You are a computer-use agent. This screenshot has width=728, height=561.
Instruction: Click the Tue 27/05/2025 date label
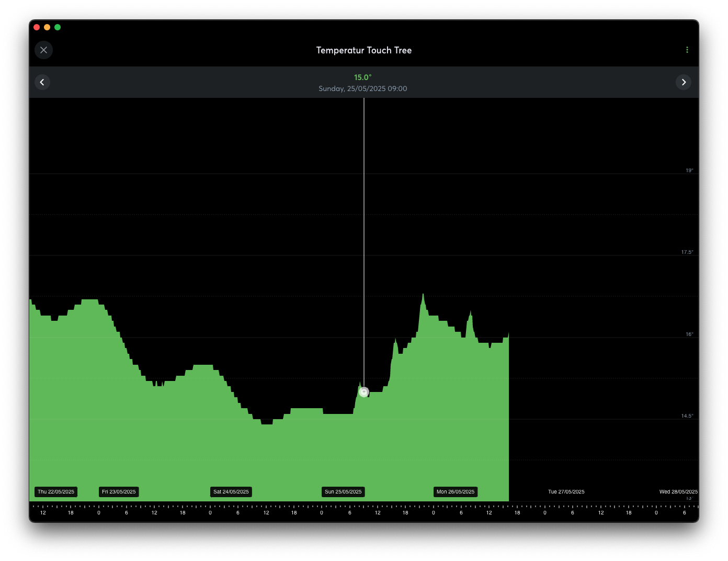click(x=566, y=492)
